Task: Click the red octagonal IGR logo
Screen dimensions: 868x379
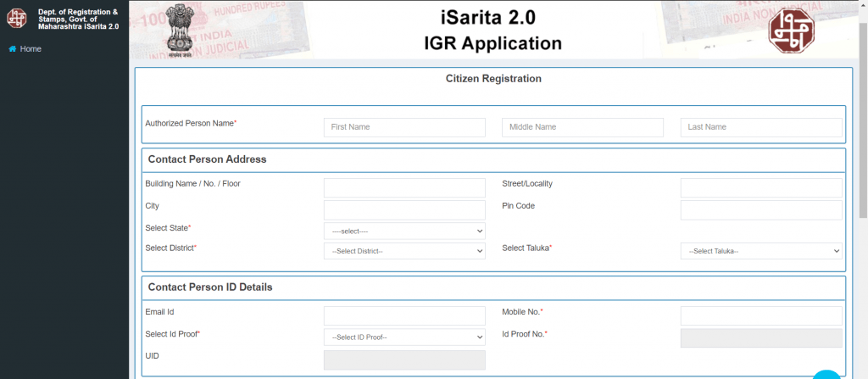Action: (x=790, y=29)
